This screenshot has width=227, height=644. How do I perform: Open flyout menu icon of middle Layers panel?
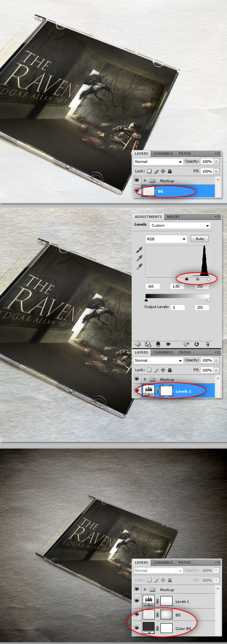tap(217, 352)
